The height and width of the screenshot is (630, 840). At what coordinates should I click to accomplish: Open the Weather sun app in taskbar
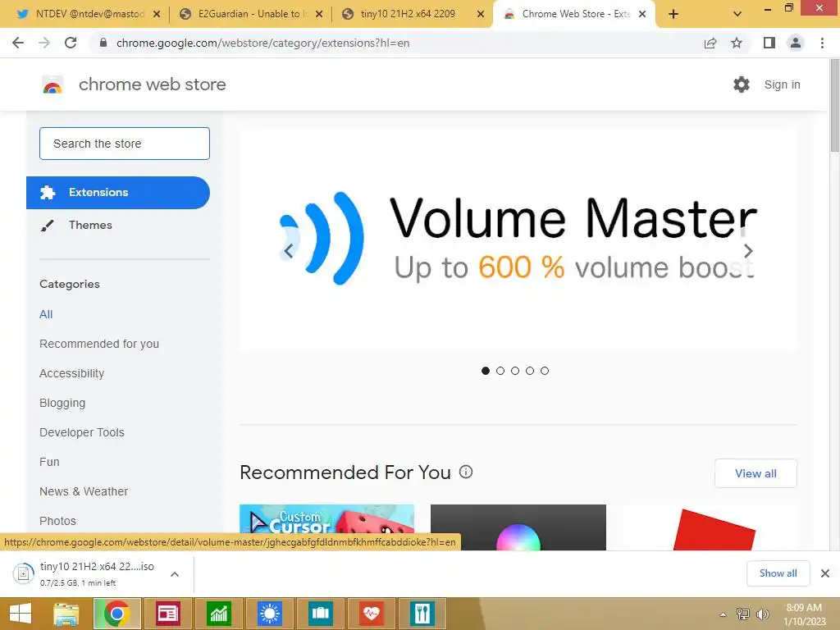click(269, 614)
